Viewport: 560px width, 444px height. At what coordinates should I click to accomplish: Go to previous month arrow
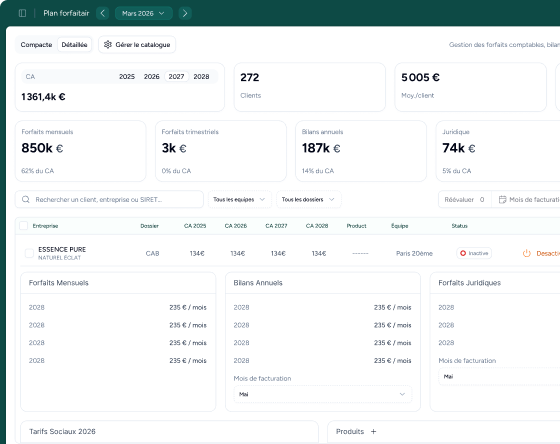point(102,13)
